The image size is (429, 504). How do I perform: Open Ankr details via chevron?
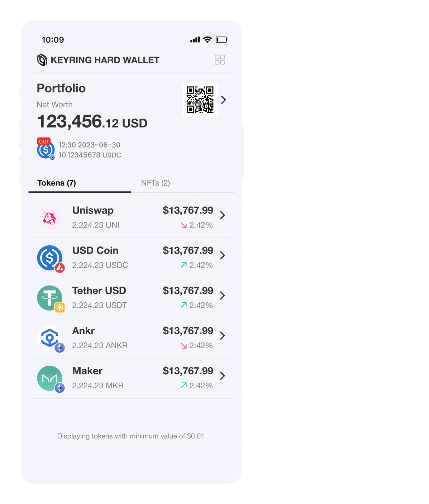tap(223, 336)
